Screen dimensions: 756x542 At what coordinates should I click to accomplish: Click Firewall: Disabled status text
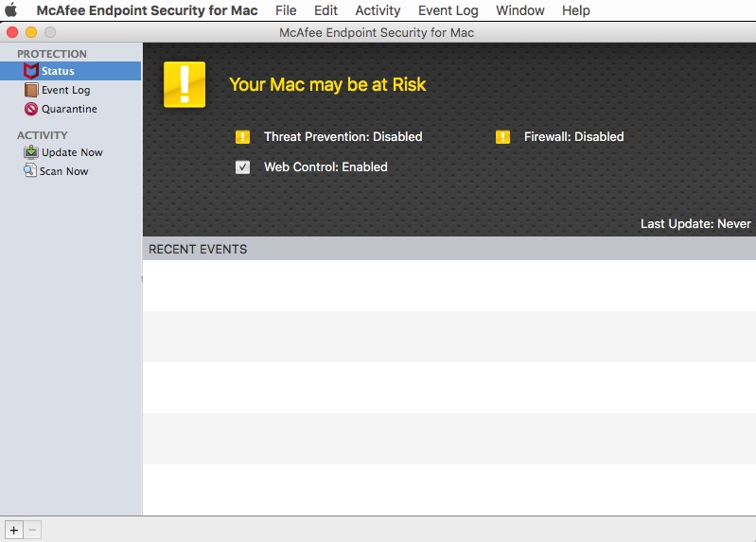click(x=574, y=137)
